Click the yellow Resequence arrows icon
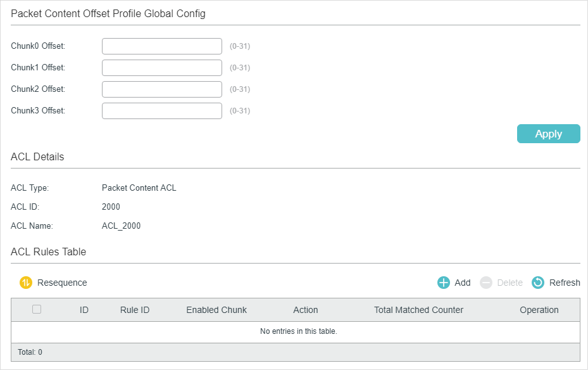The width and height of the screenshot is (588, 370). [26, 283]
